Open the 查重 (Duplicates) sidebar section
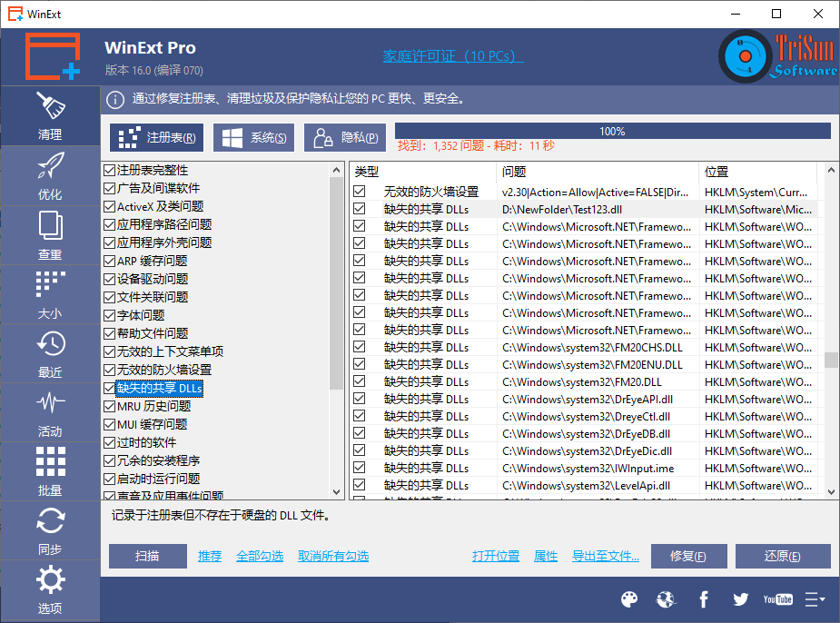Viewport: 840px width, 623px height. 50,235
